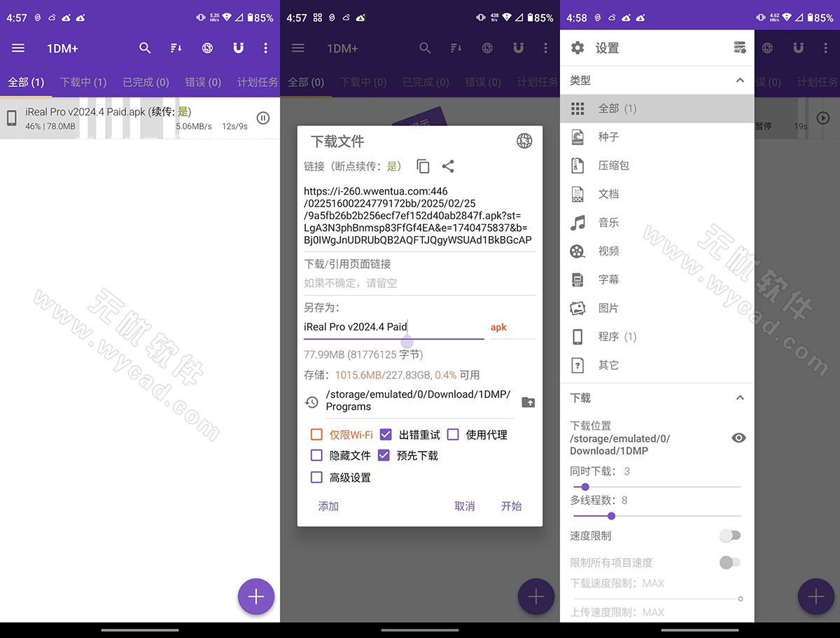Viewport: 840px width, 638px height.
Task: Click the 多线程数 slider
Action: pos(656,516)
